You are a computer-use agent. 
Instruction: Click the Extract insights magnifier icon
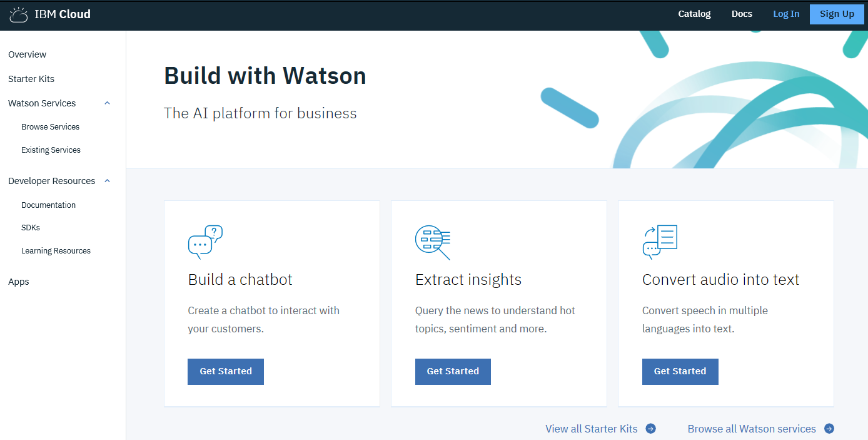coord(433,242)
